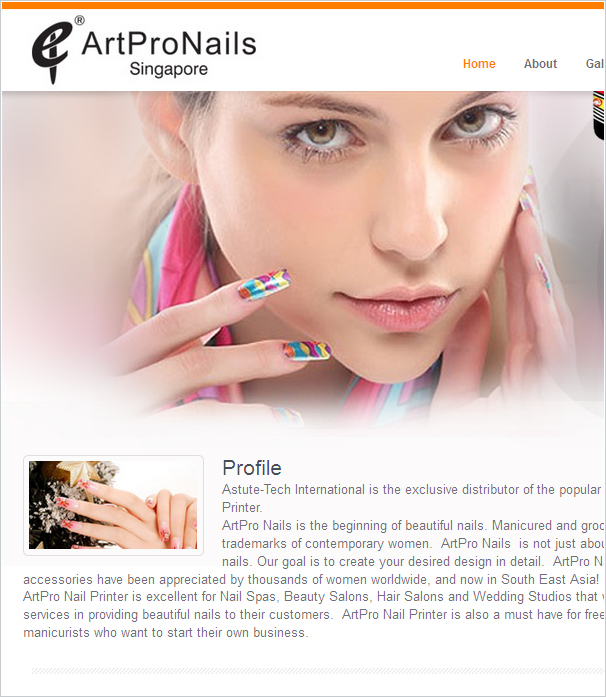Screen dimensions: 606x697
Task: Click the orange bar at page top
Action: click(x=303, y=5)
